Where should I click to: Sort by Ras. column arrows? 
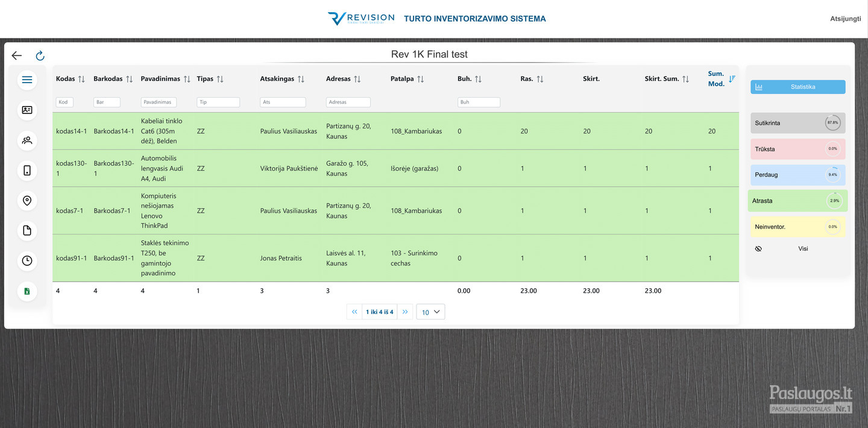tap(540, 79)
